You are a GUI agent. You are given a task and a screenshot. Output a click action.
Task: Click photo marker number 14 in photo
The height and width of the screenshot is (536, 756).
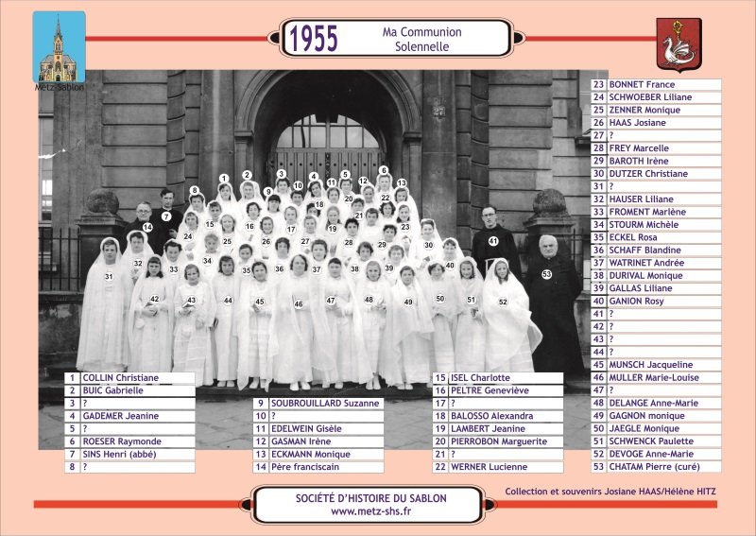(x=147, y=227)
